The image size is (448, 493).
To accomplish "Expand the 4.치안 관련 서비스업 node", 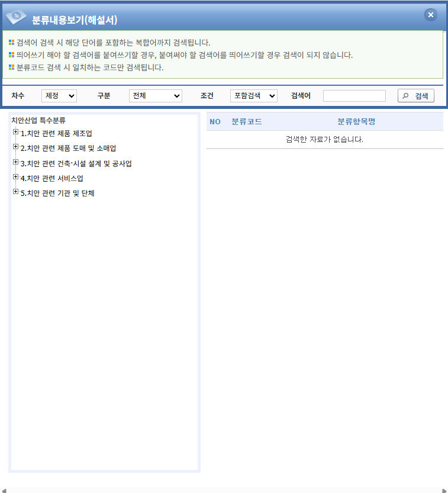I will [15, 177].
